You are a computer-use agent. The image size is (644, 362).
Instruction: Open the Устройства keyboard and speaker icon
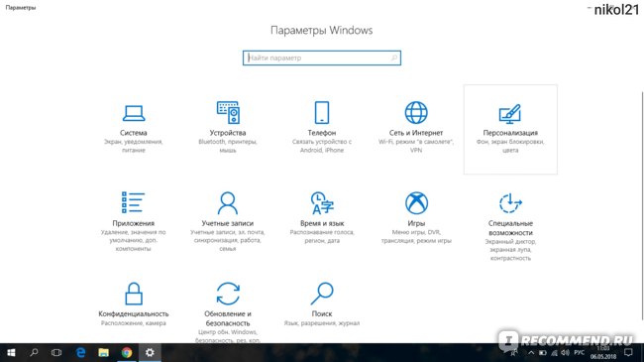tap(228, 112)
